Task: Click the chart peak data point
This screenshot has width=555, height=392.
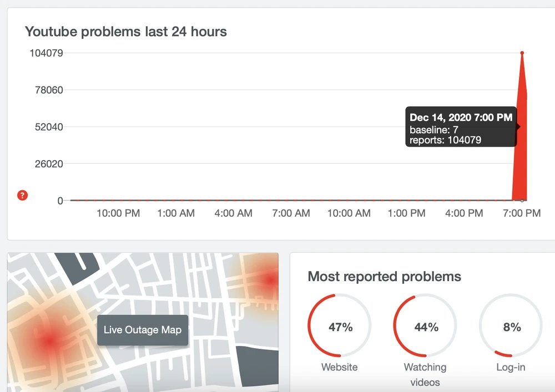Action: point(522,53)
